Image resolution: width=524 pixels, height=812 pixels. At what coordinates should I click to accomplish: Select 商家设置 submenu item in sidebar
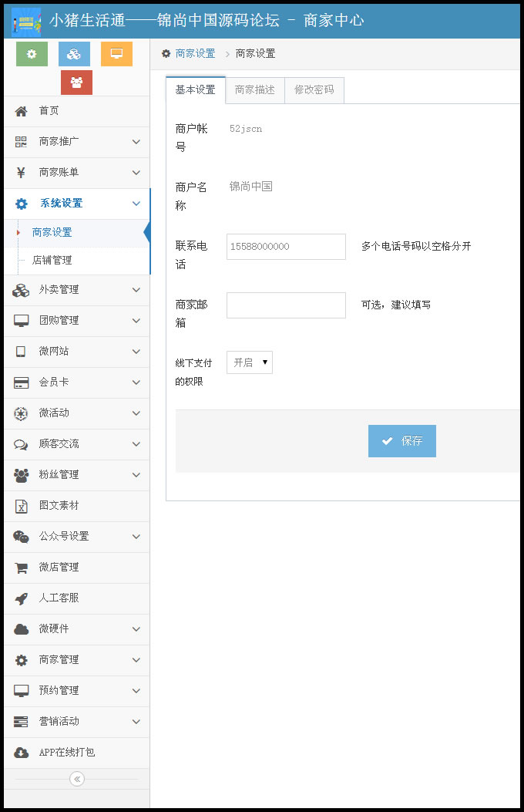(x=77, y=233)
